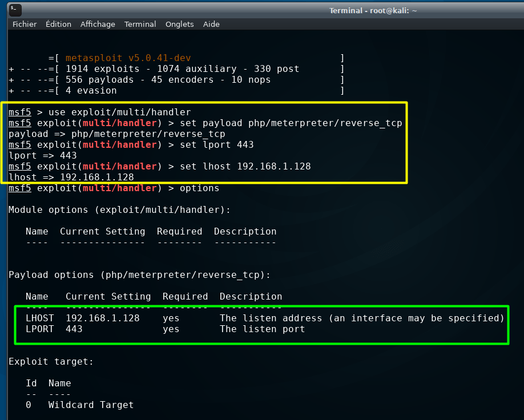
Task: Click 'yes' in the LPORT row
Action: [x=171, y=329]
